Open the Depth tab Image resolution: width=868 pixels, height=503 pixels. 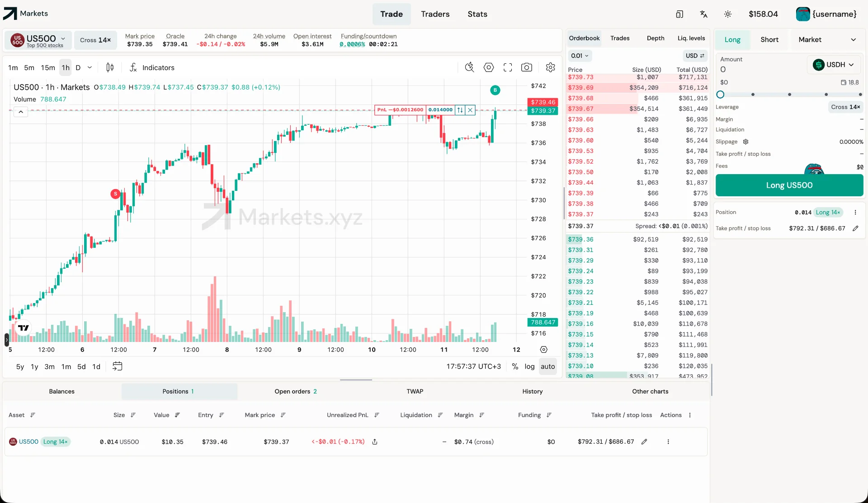[656, 38]
